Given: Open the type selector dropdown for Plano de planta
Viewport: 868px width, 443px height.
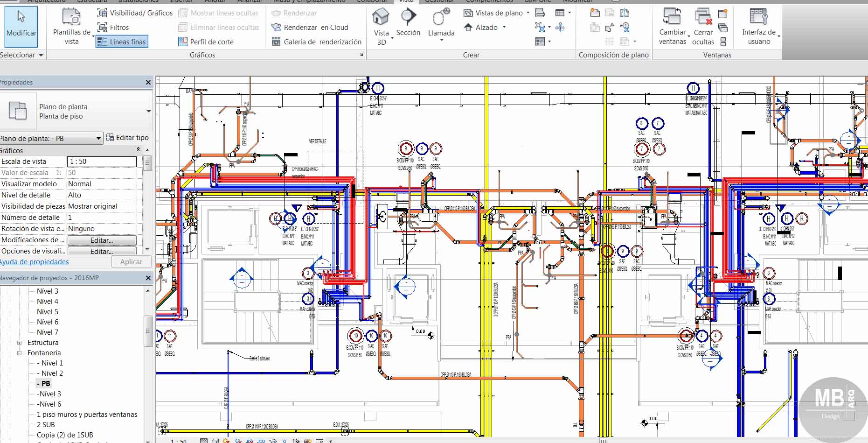Looking at the screenshot, I should (148, 111).
